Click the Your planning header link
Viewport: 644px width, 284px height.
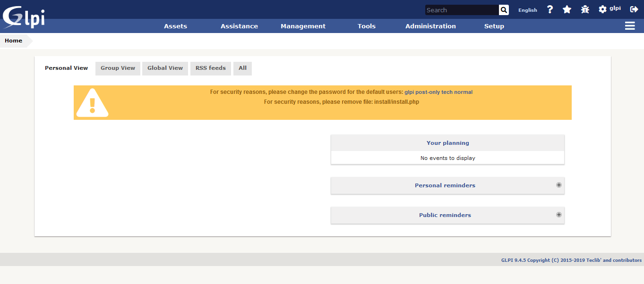[x=447, y=143]
